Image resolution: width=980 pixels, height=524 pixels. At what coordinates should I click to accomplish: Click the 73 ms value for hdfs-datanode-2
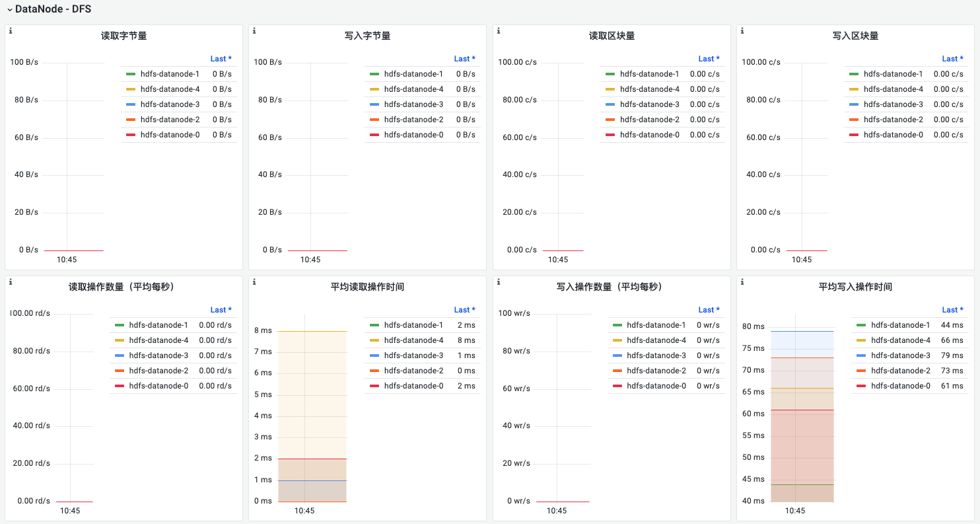tap(952, 371)
